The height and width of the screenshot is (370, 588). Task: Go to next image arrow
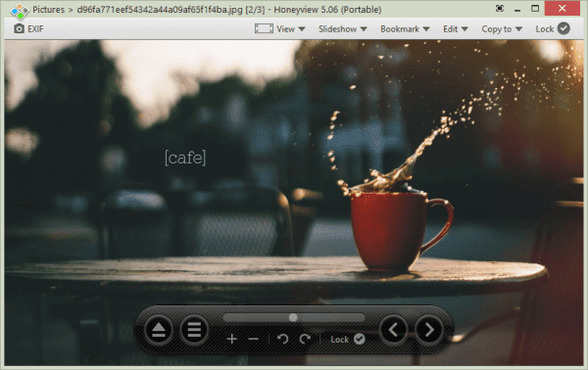[429, 330]
